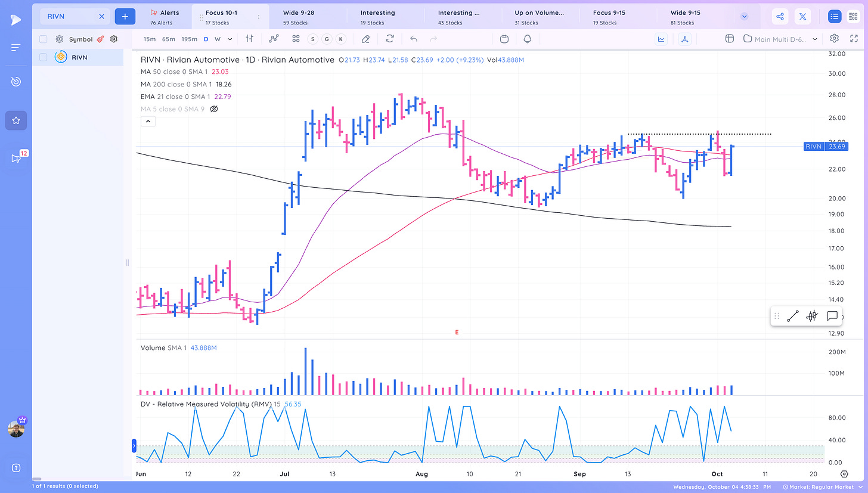Open the Focus 10-1 tab options menu
This screenshot has width=868, height=493.
[x=258, y=17]
